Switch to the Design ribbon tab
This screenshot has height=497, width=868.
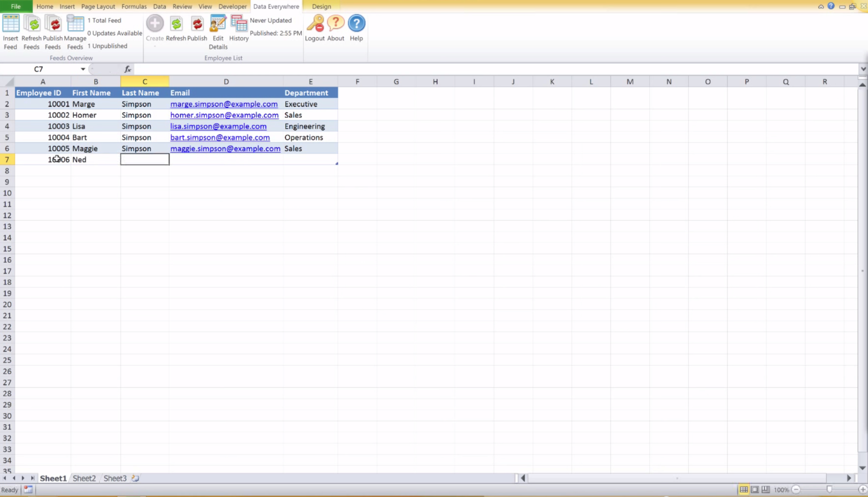point(321,6)
